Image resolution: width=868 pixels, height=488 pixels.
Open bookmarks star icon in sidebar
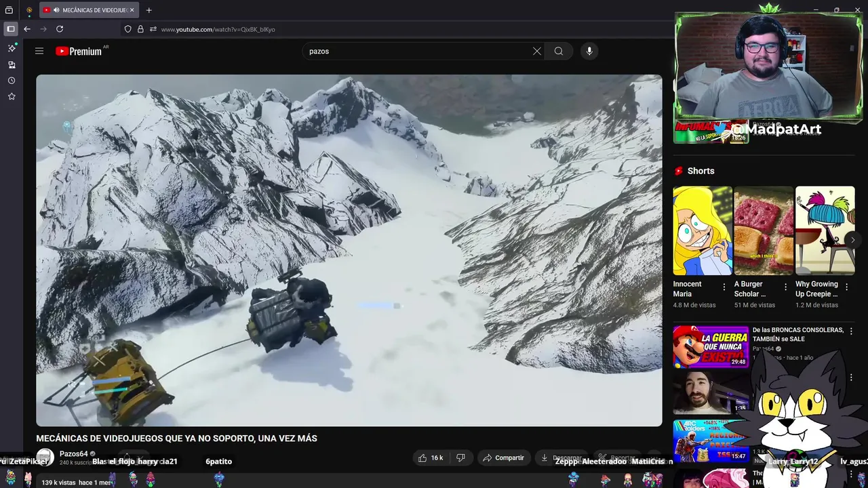(12, 97)
